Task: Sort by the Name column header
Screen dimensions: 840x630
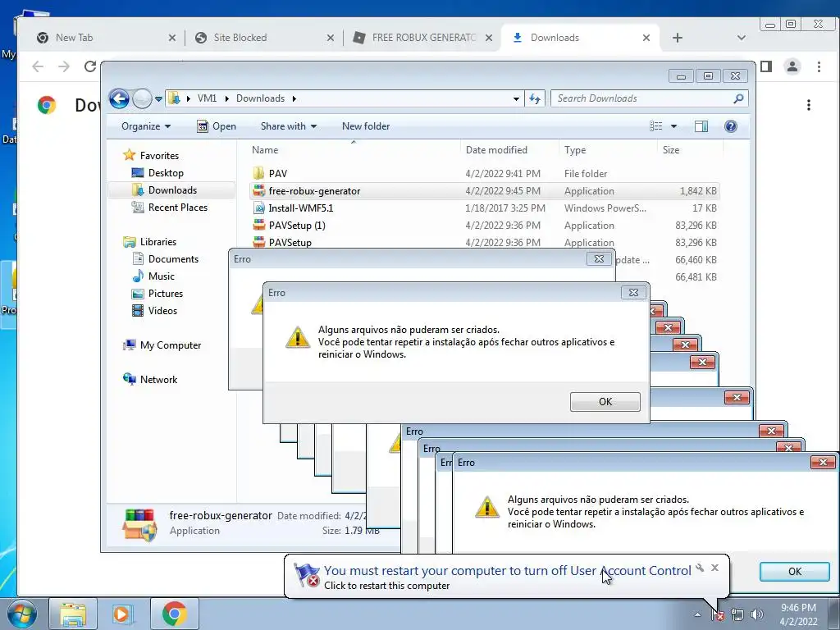Action: click(354, 150)
